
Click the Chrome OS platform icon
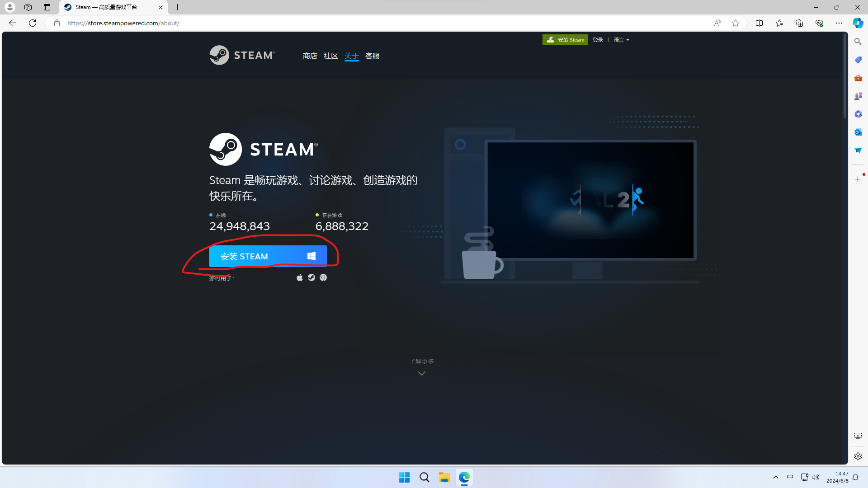323,277
